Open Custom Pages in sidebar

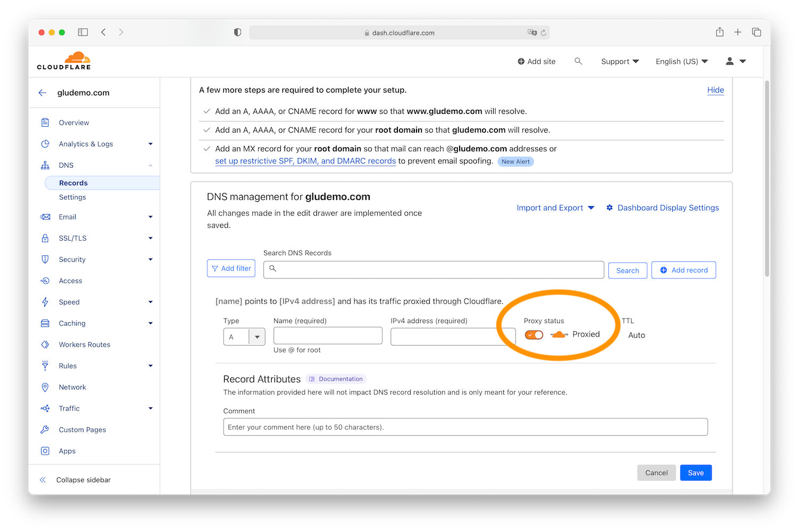pyautogui.click(x=83, y=430)
